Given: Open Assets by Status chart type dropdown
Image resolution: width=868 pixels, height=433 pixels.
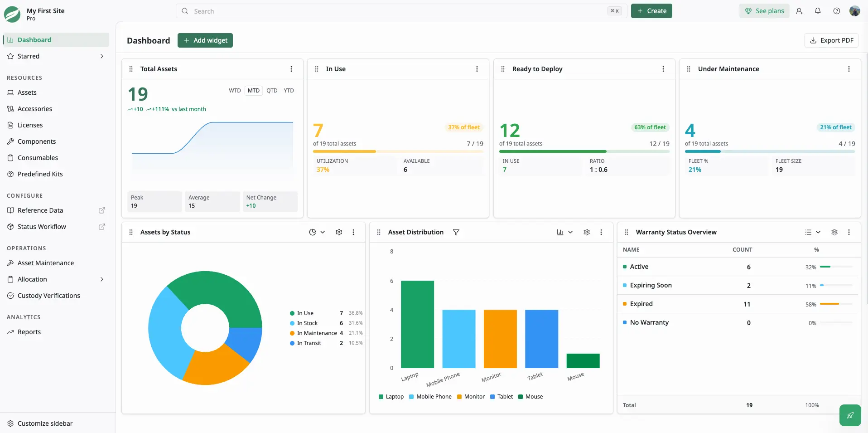Looking at the screenshot, I should pyautogui.click(x=317, y=232).
